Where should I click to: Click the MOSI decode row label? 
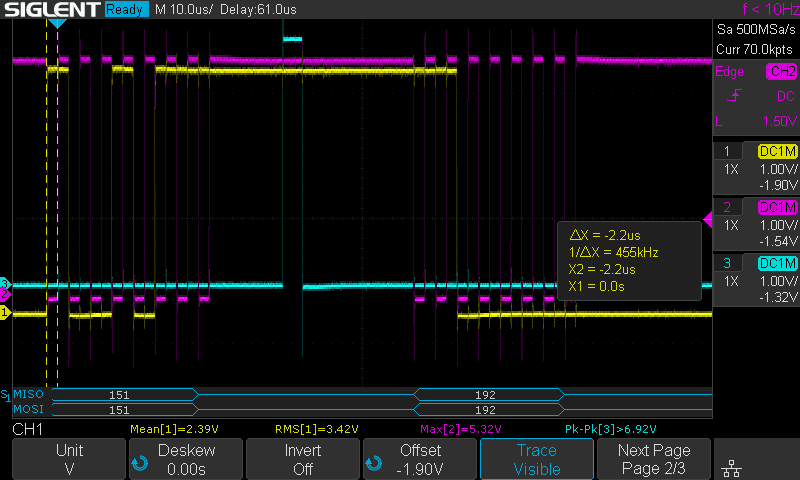click(29, 409)
